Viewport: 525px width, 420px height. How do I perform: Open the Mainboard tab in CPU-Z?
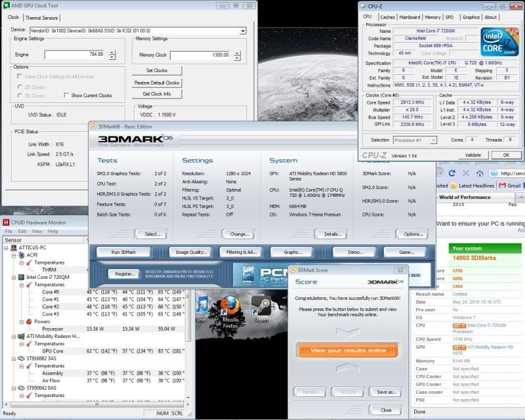pos(409,17)
